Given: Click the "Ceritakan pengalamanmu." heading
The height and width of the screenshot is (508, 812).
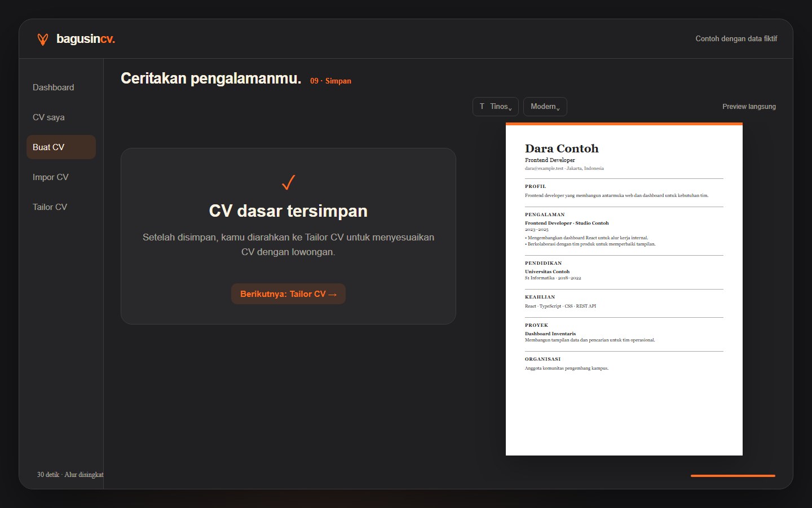Looking at the screenshot, I should [x=211, y=78].
